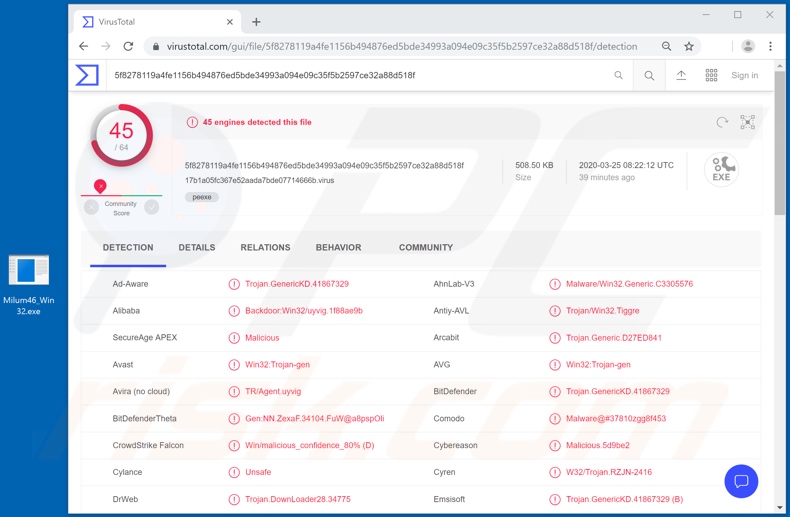Click Cyren W32/Trojan.RZJN-2416 result

click(609, 472)
